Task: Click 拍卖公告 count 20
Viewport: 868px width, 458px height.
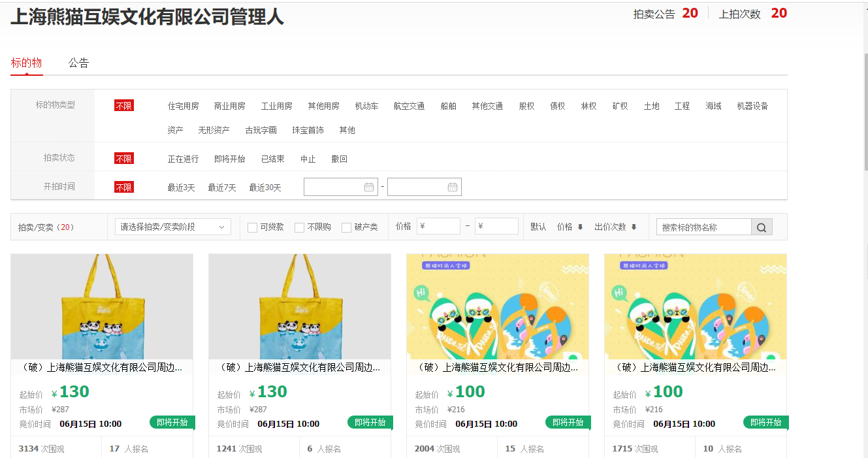Action: [x=690, y=13]
